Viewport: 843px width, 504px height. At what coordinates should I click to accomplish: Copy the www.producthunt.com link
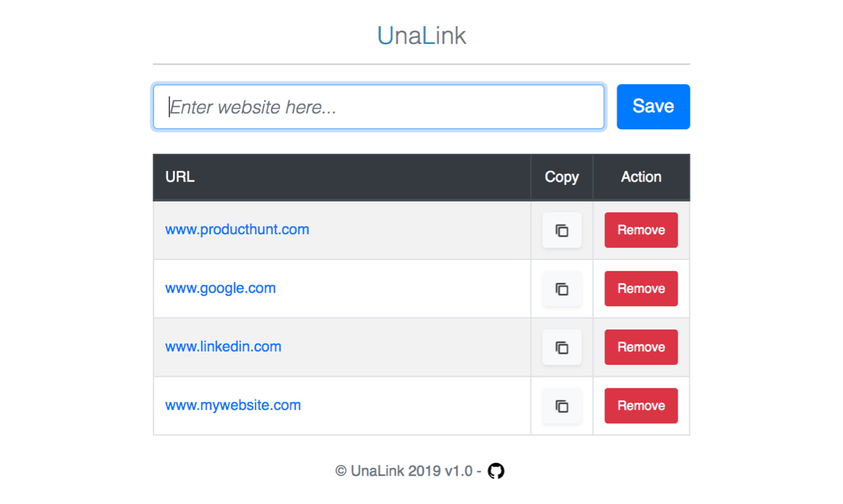562,230
